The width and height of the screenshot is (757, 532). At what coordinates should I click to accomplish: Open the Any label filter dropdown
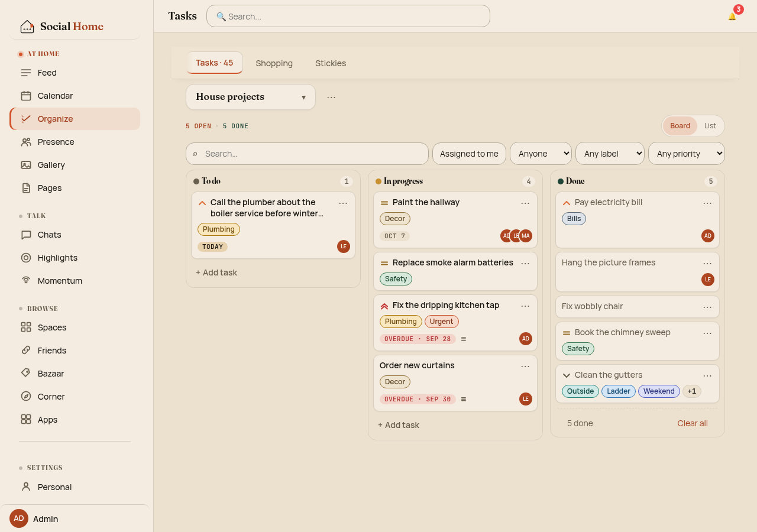click(x=610, y=154)
